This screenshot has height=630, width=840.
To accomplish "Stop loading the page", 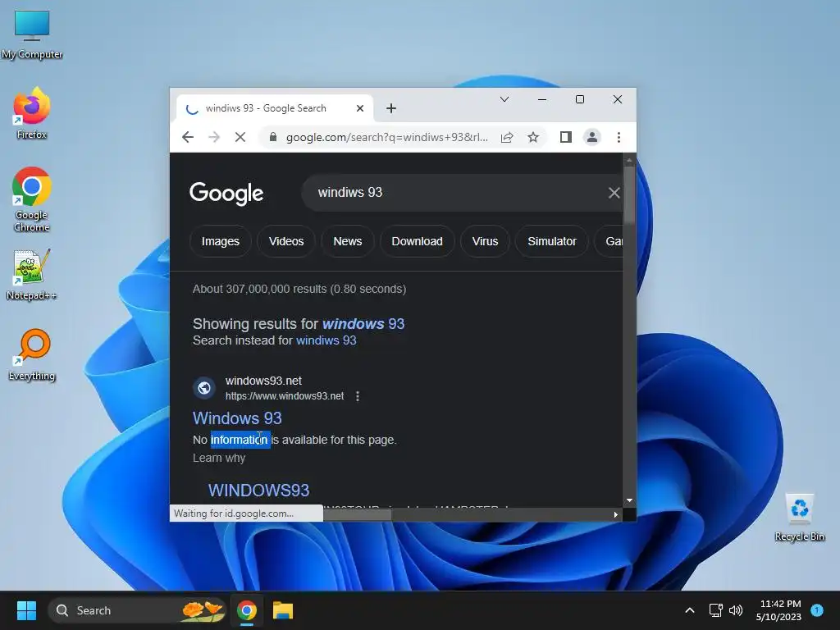I will (x=240, y=137).
